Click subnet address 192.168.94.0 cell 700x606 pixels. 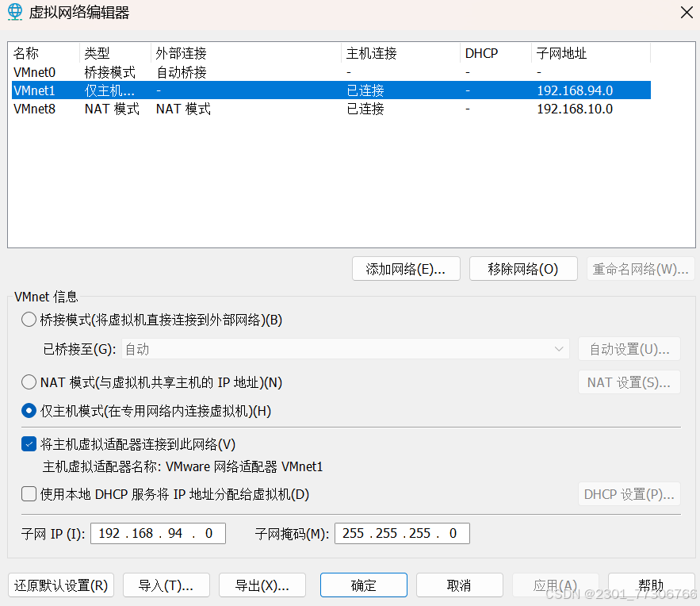click(575, 90)
